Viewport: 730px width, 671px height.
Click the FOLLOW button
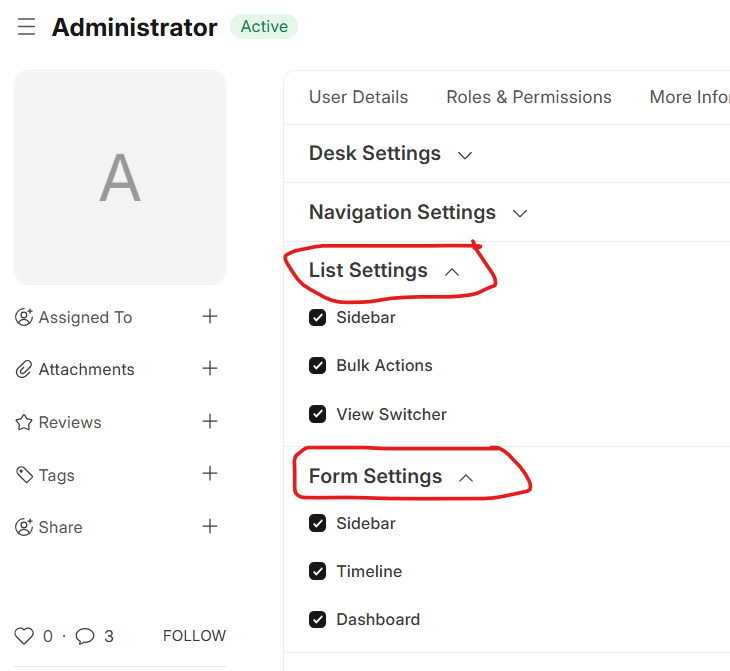tap(194, 636)
